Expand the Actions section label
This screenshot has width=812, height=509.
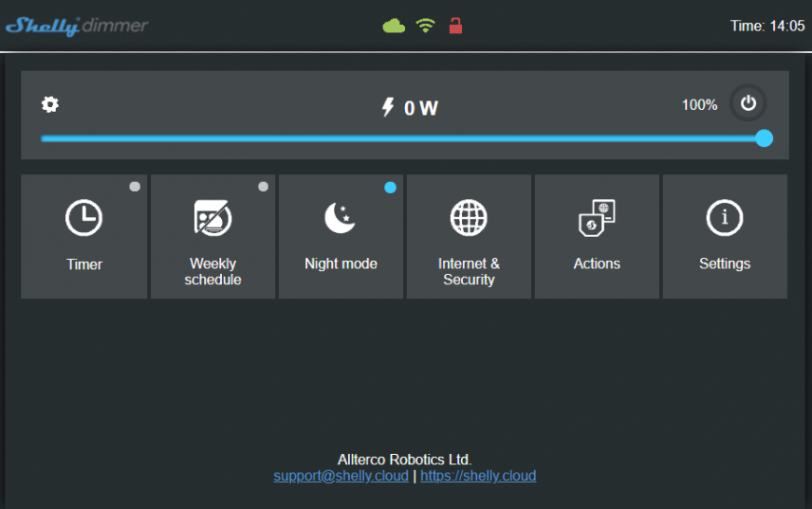pyautogui.click(x=597, y=264)
